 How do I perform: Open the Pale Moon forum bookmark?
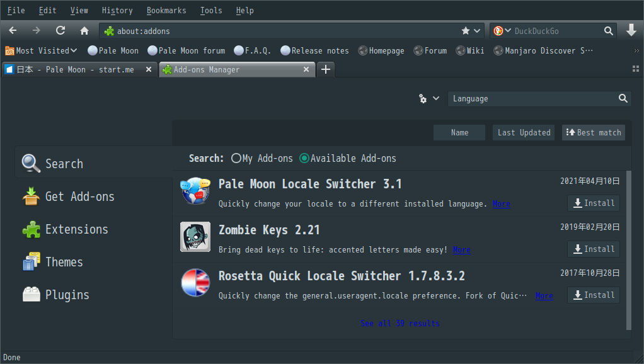pos(187,50)
